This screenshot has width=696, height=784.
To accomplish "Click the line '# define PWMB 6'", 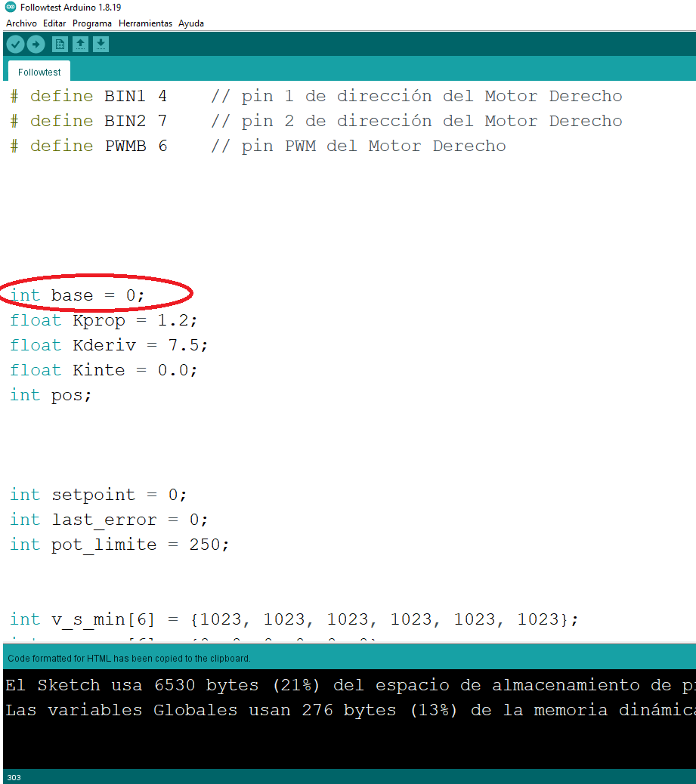I will coord(88,146).
